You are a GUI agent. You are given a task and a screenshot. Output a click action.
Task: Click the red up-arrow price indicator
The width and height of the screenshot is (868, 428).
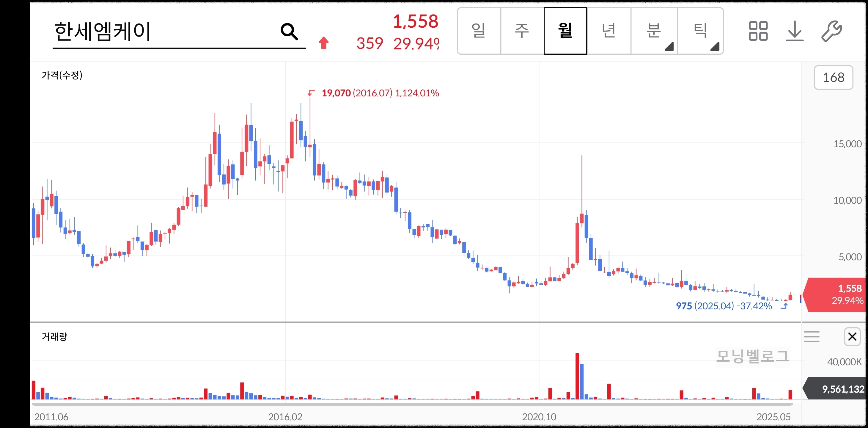(323, 43)
